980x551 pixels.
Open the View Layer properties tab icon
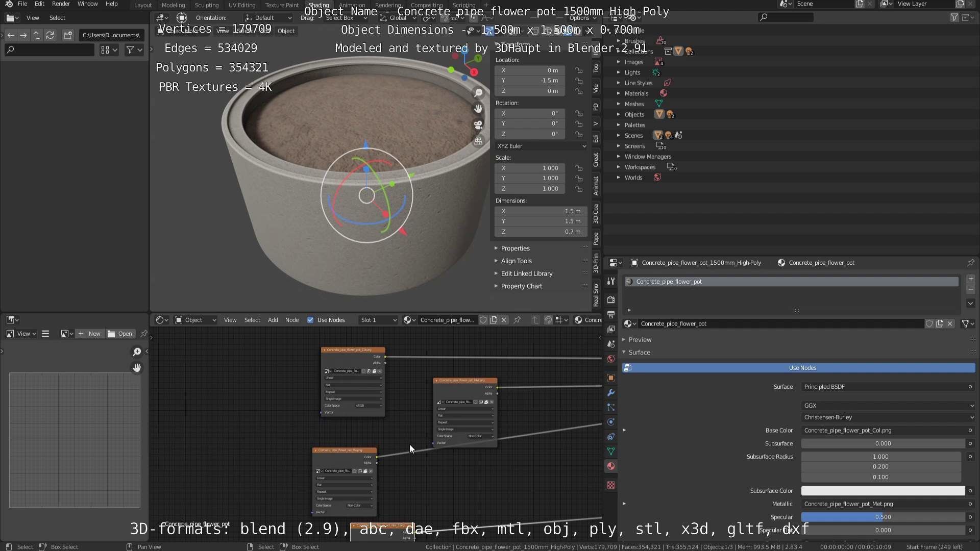(x=611, y=329)
